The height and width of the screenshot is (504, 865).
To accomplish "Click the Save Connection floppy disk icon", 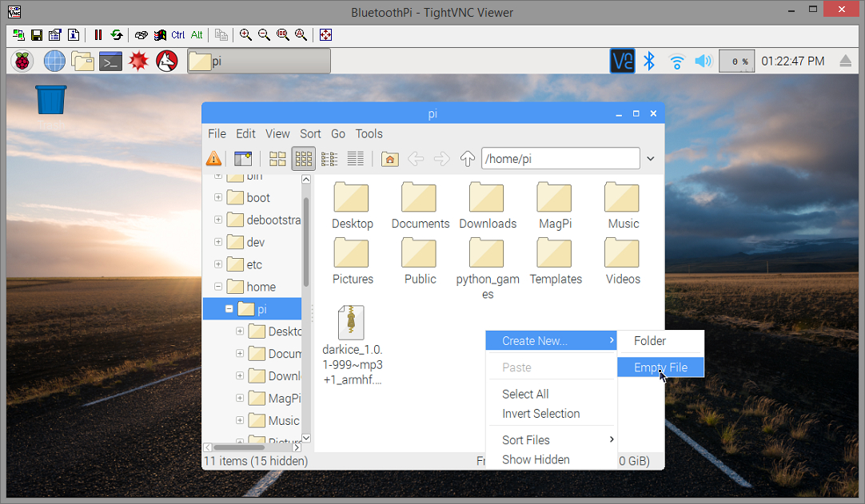I will pos(37,34).
